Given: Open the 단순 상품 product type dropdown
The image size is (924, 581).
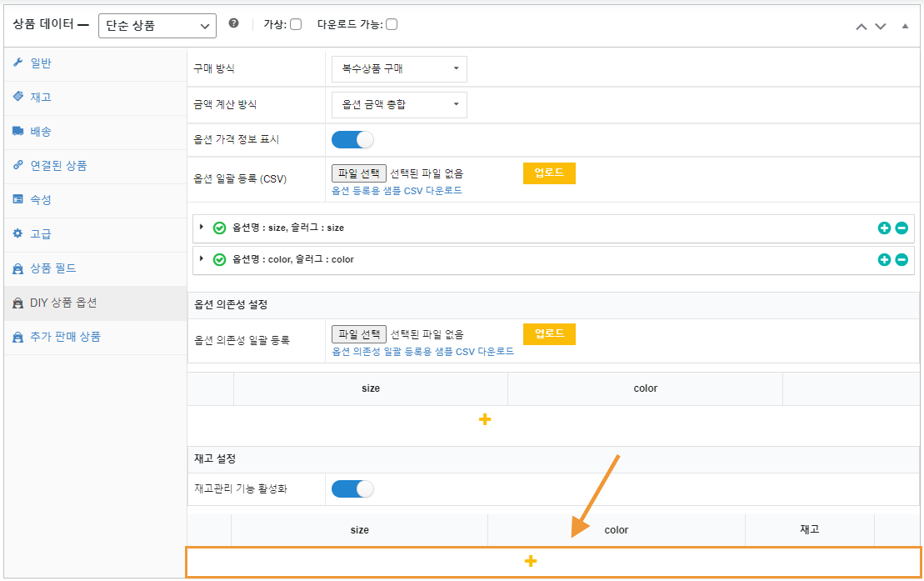Looking at the screenshot, I should (157, 26).
